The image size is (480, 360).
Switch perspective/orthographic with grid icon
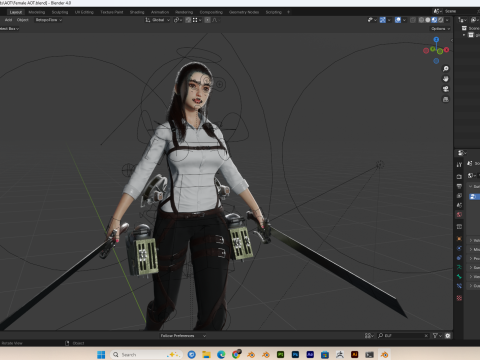pyautogui.click(x=446, y=99)
